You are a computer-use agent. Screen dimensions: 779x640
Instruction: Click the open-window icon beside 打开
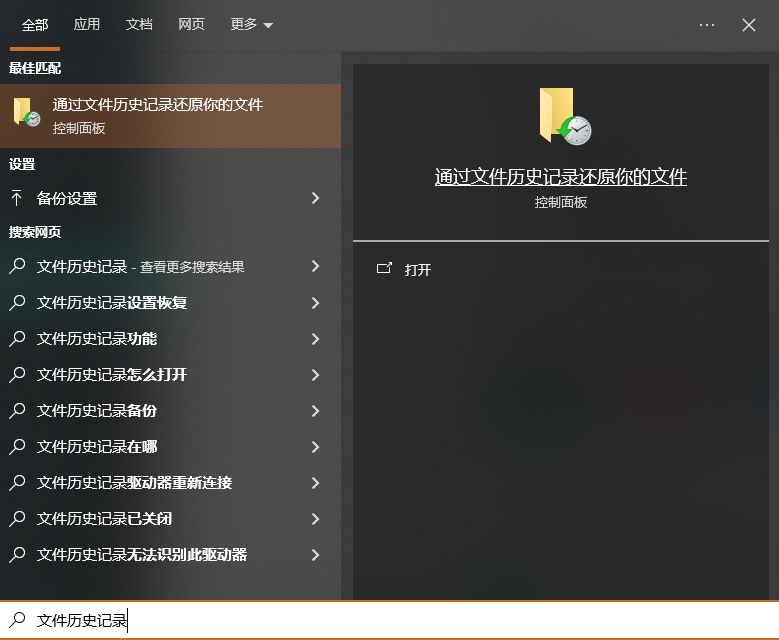pos(384,268)
